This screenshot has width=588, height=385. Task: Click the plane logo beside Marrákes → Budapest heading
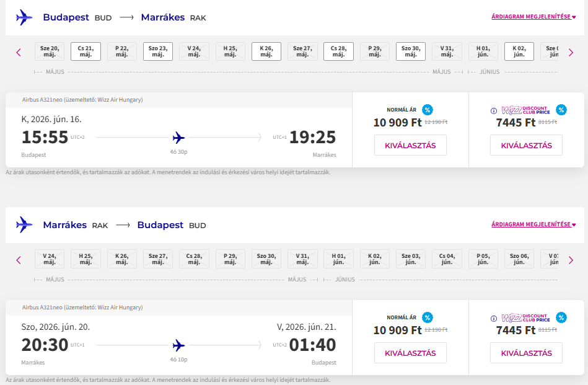point(24,224)
